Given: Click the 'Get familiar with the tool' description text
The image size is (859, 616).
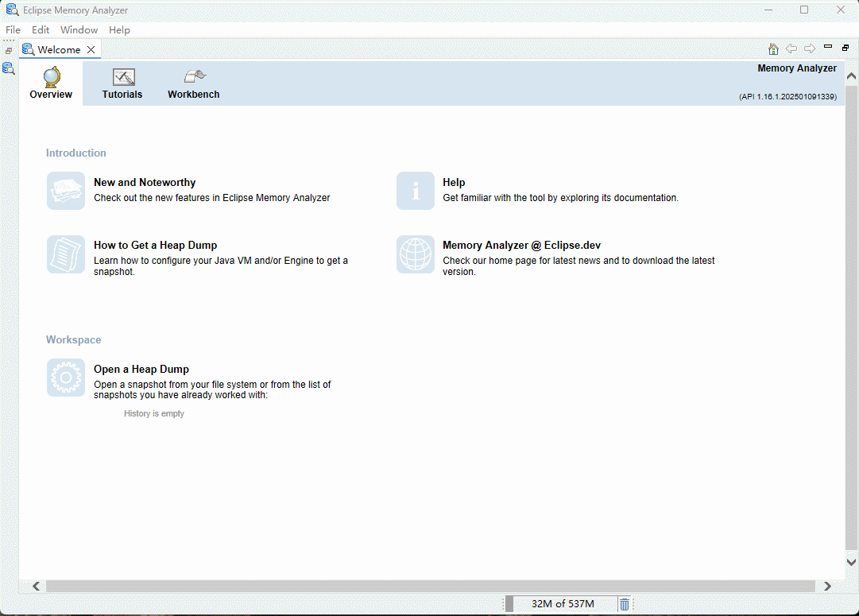Looking at the screenshot, I should (x=560, y=198).
